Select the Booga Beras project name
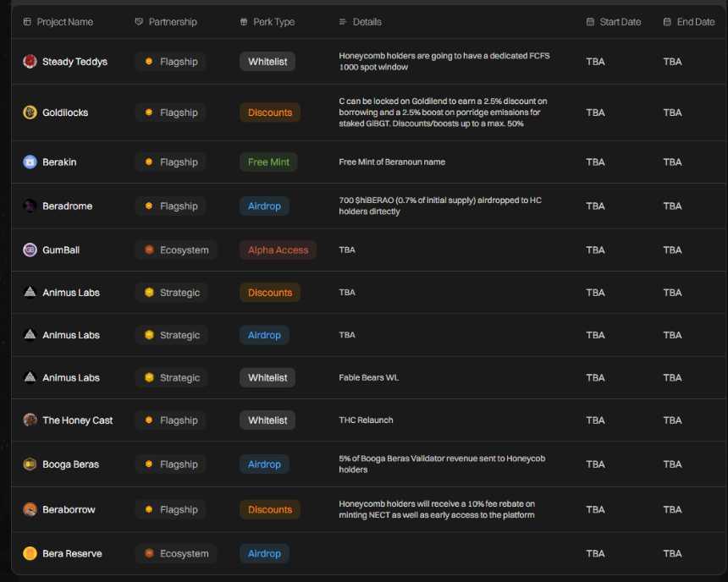The height and width of the screenshot is (582, 728). (x=70, y=464)
